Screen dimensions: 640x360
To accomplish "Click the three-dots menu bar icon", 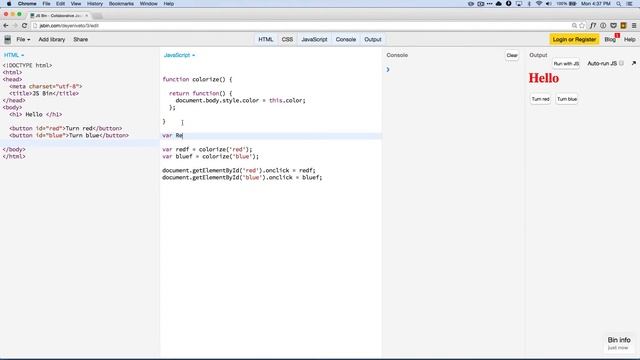I will 489,4.
